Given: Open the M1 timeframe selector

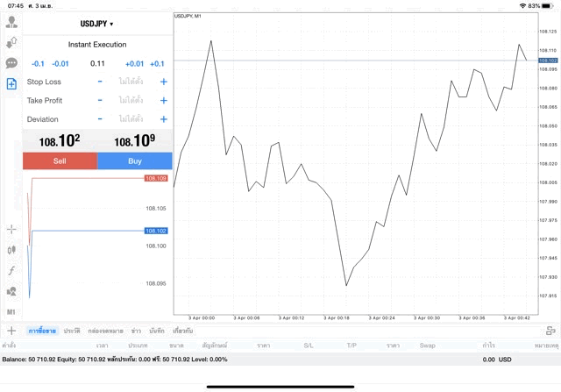Looking at the screenshot, I should point(11,311).
